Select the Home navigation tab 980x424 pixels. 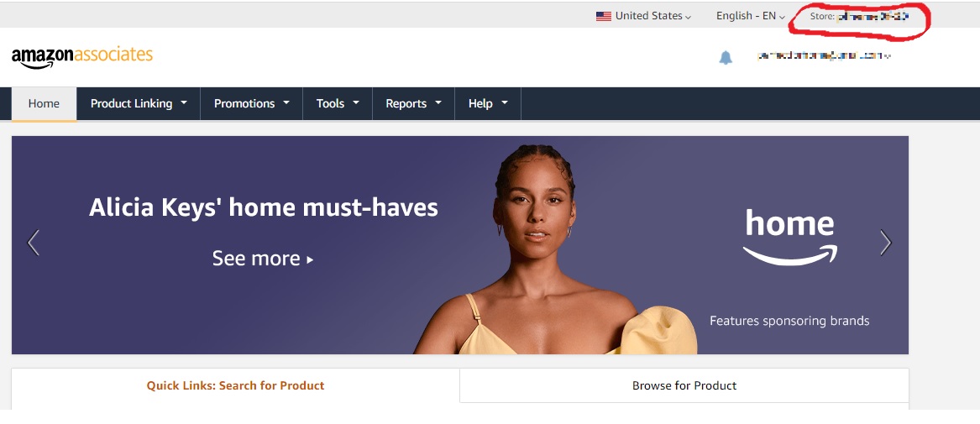(x=44, y=103)
